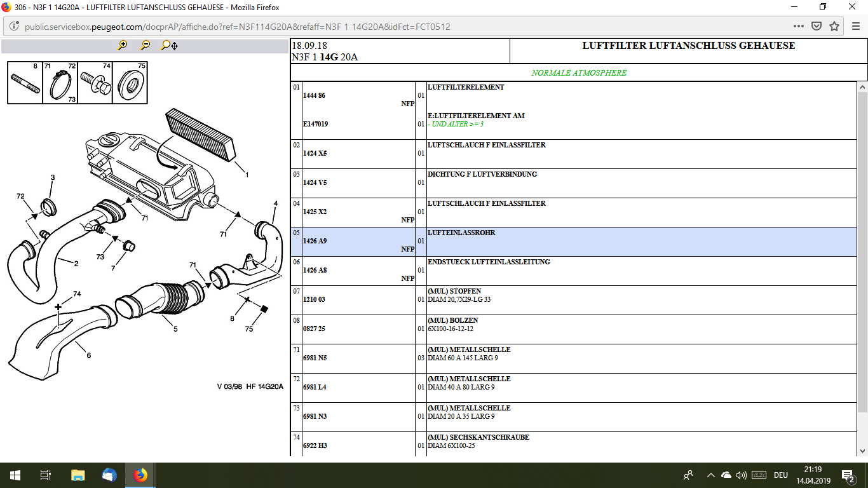868x488 pixels.
Task: Show site information for peugeot.com
Action: [x=15, y=27]
